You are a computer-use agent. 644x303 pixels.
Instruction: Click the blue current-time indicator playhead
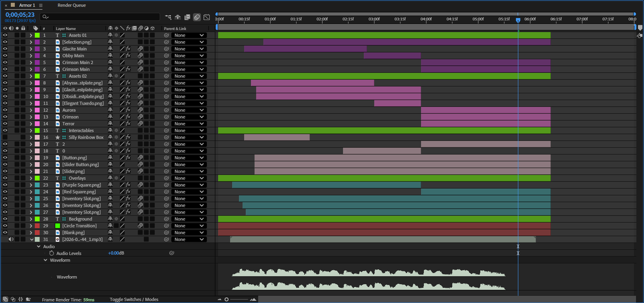point(518,20)
